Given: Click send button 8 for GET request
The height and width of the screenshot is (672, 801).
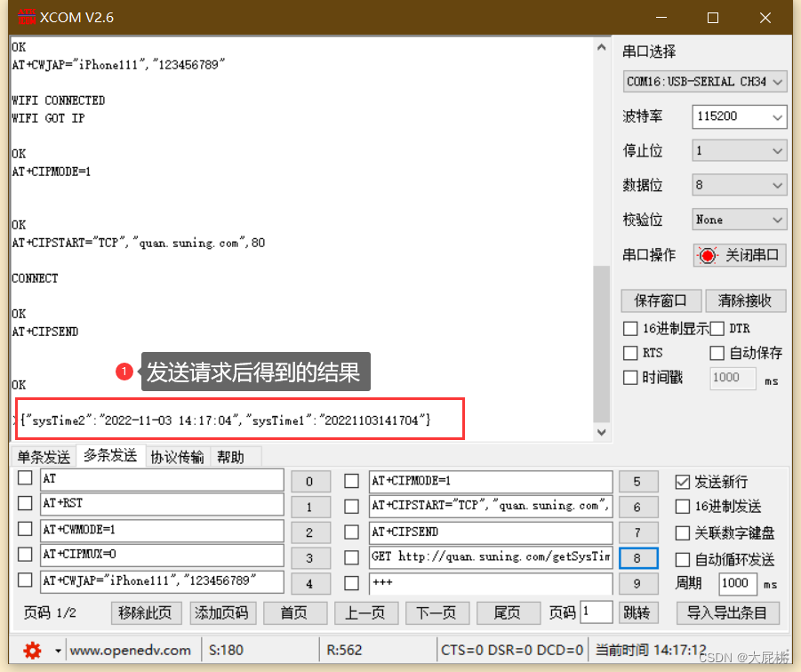Looking at the screenshot, I should [638, 558].
